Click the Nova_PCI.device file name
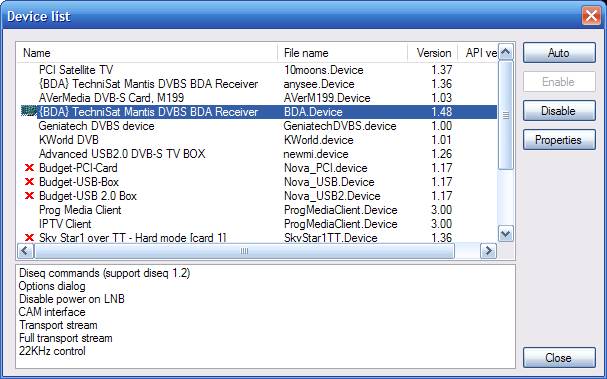The image size is (607, 379). click(326, 168)
